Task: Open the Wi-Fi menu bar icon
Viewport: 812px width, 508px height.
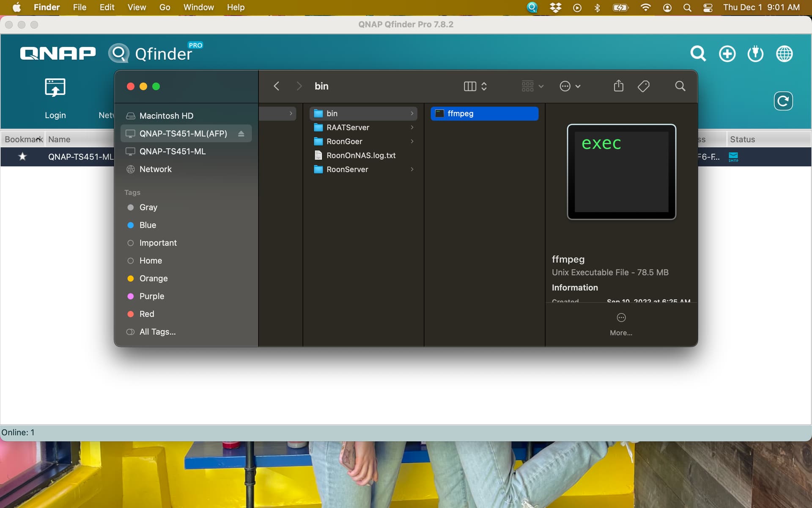Action: point(645,7)
